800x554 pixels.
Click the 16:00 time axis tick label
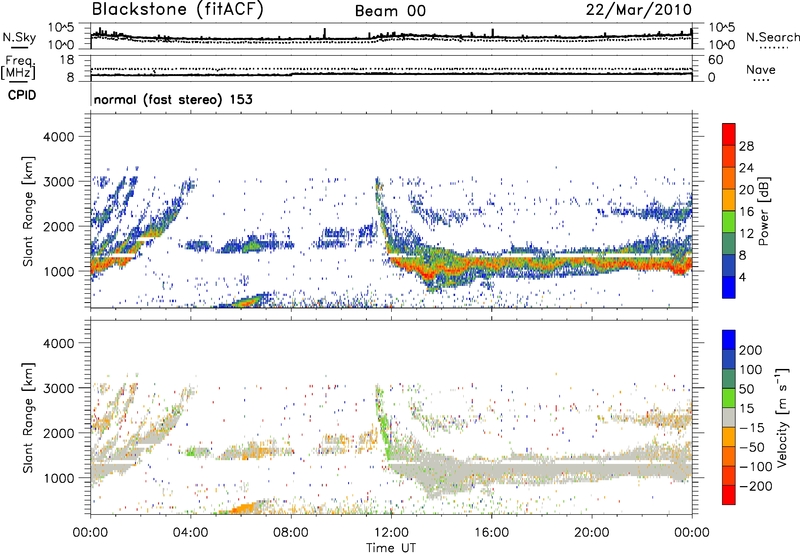[x=491, y=533]
